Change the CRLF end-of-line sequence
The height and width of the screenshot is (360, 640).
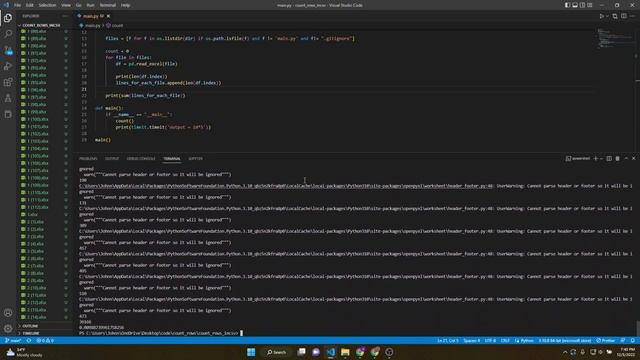(x=505, y=340)
